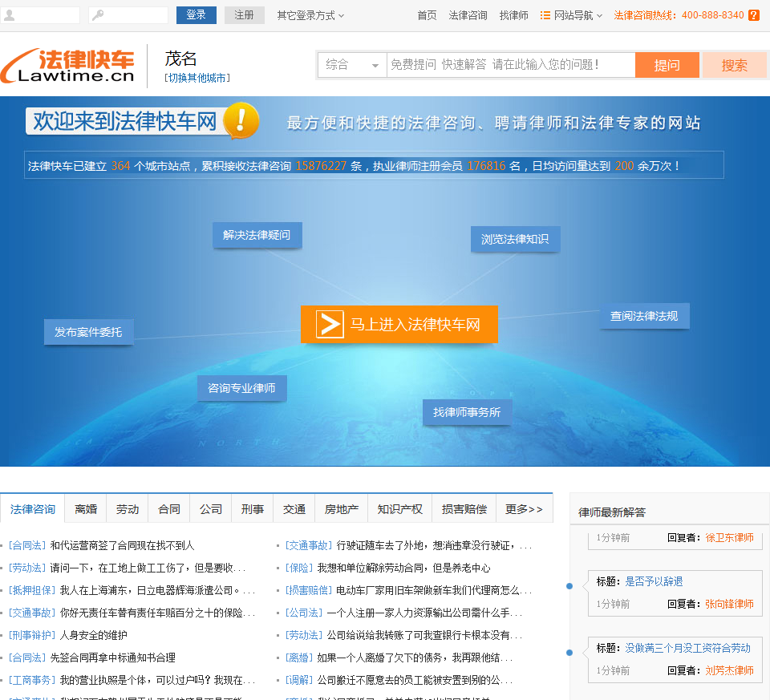Focus the username input field
Screen dimensions: 770x700
pos(40,15)
